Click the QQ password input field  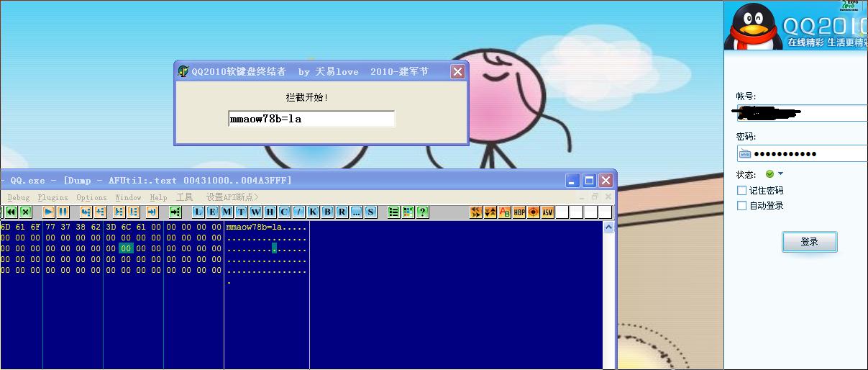click(803, 153)
